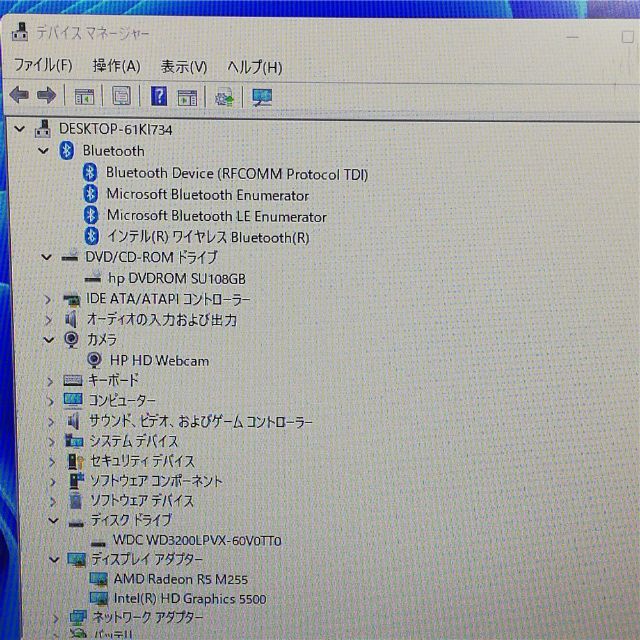Select AMD Radeon R5 M255 adapter
This screenshot has height=640, width=640.
pyautogui.click(x=181, y=579)
